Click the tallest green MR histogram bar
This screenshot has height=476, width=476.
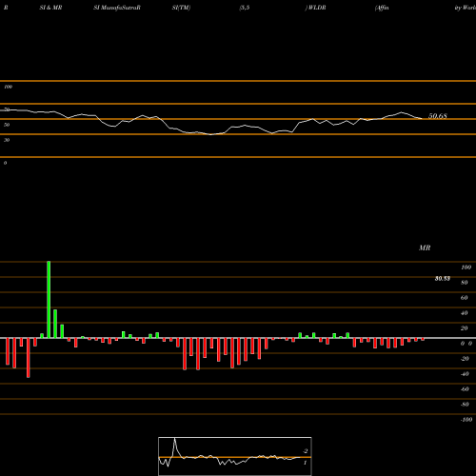tap(49, 300)
